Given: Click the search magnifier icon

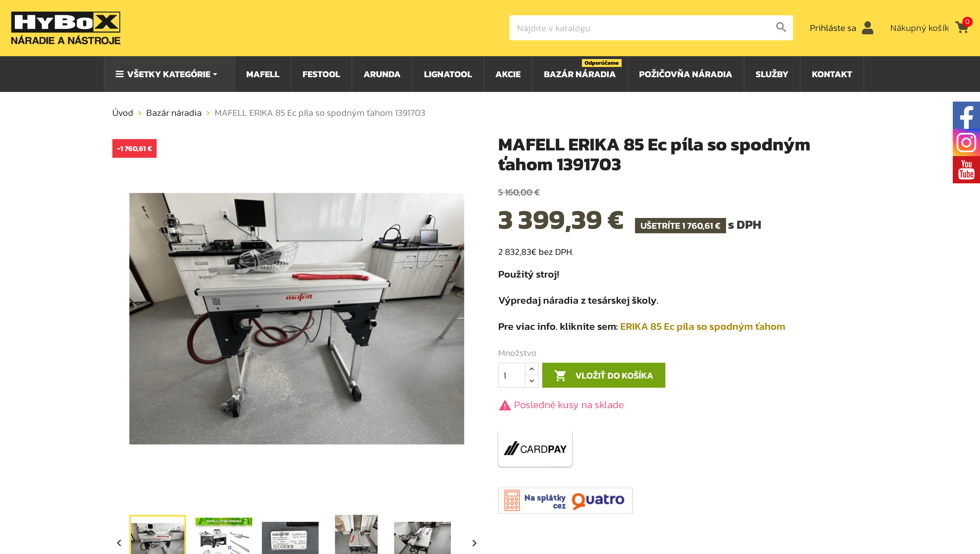Looking at the screenshot, I should pos(781,28).
